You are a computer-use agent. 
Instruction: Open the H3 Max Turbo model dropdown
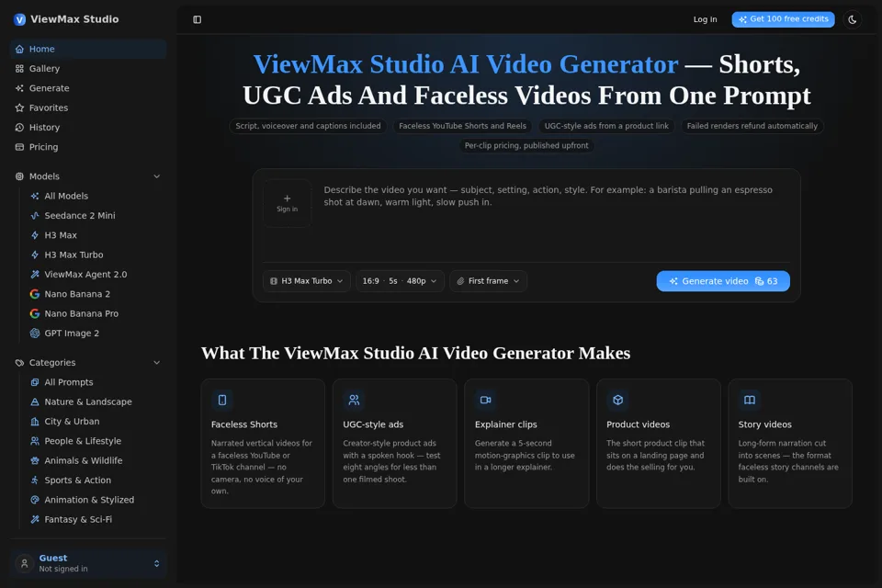pos(307,281)
